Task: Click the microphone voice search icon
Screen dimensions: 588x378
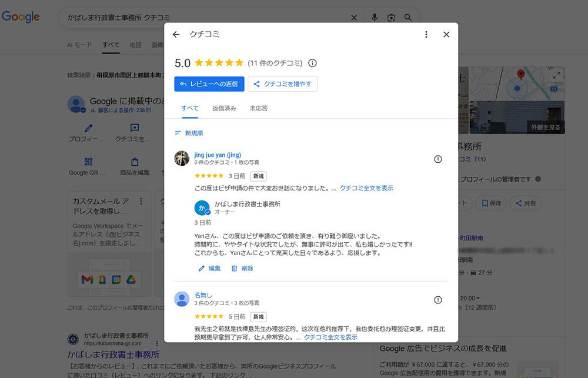Action: click(375, 18)
